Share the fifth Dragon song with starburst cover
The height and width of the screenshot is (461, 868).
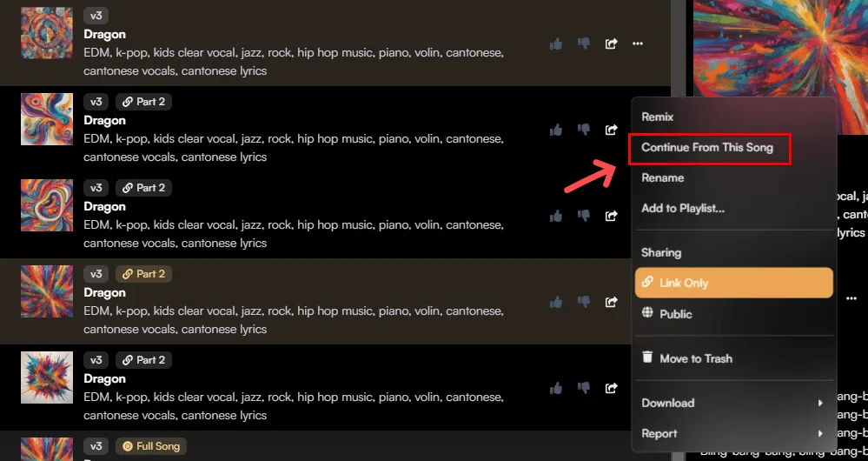click(x=611, y=388)
